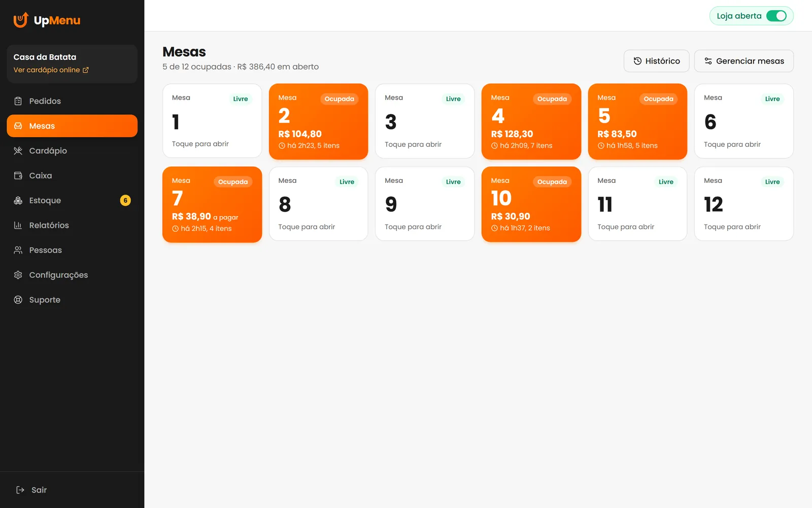Click the Mesa 3 number
The width and height of the screenshot is (812, 508).
(x=391, y=122)
